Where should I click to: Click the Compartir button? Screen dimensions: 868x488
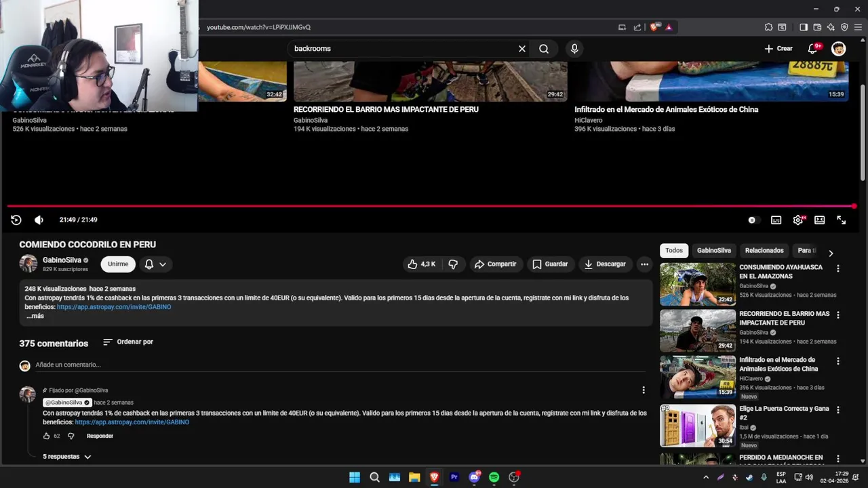(x=496, y=264)
